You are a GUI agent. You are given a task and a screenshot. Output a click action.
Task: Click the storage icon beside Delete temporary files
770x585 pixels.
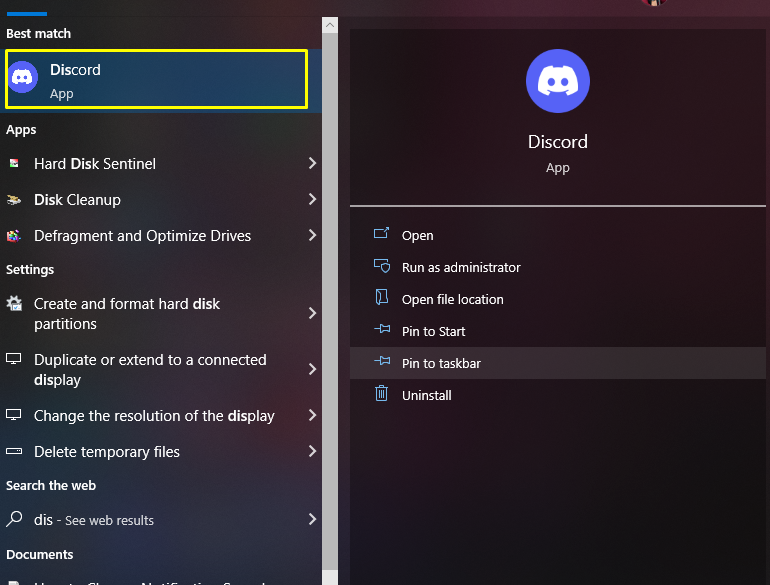coord(14,451)
